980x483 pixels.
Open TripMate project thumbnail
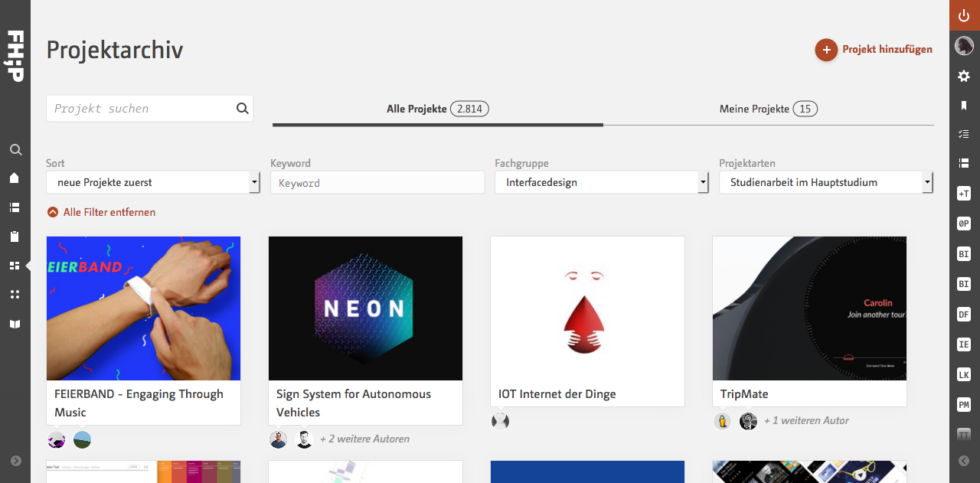(x=810, y=308)
